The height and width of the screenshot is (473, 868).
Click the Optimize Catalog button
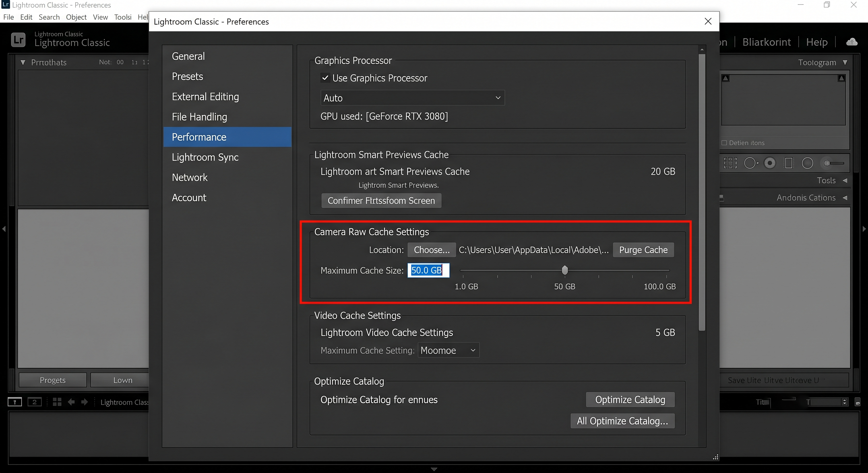coord(630,400)
